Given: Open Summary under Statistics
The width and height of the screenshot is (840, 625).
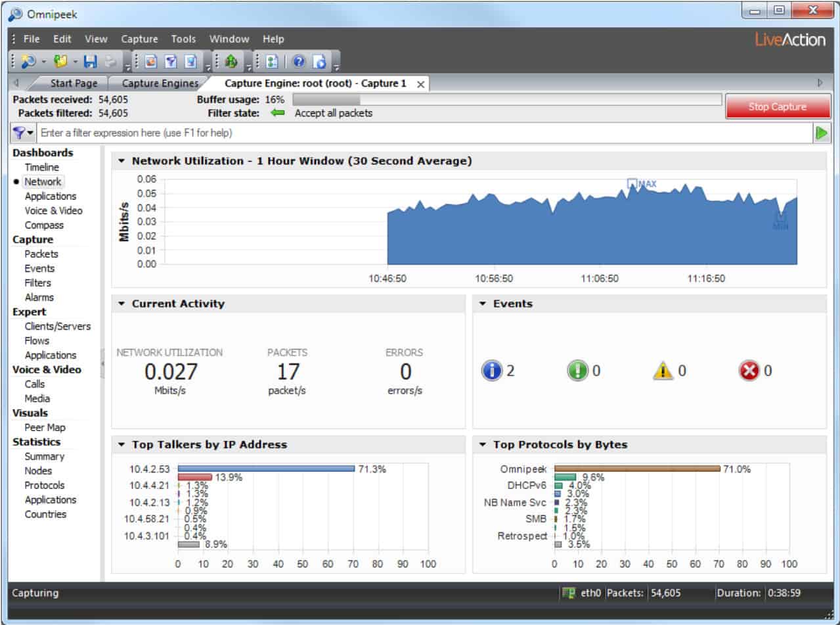Looking at the screenshot, I should click(45, 457).
